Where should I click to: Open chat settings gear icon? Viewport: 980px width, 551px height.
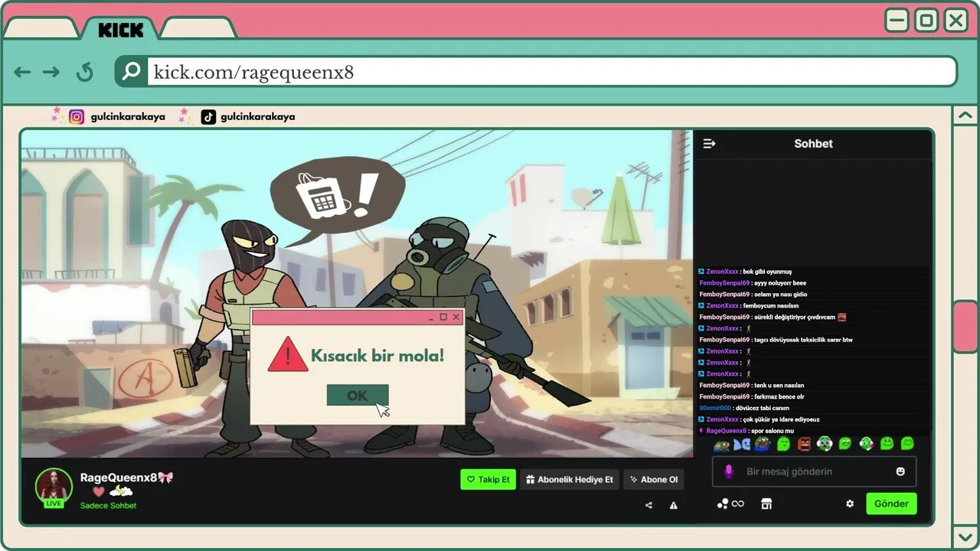click(849, 504)
